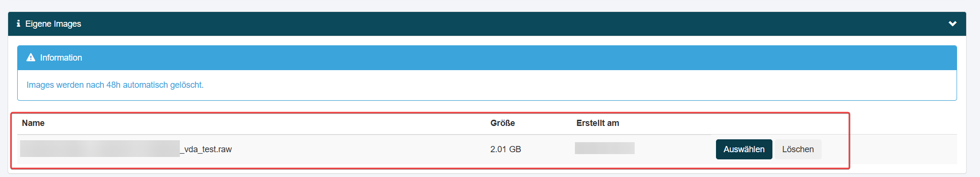Sort by the Größe column header

pyautogui.click(x=503, y=123)
